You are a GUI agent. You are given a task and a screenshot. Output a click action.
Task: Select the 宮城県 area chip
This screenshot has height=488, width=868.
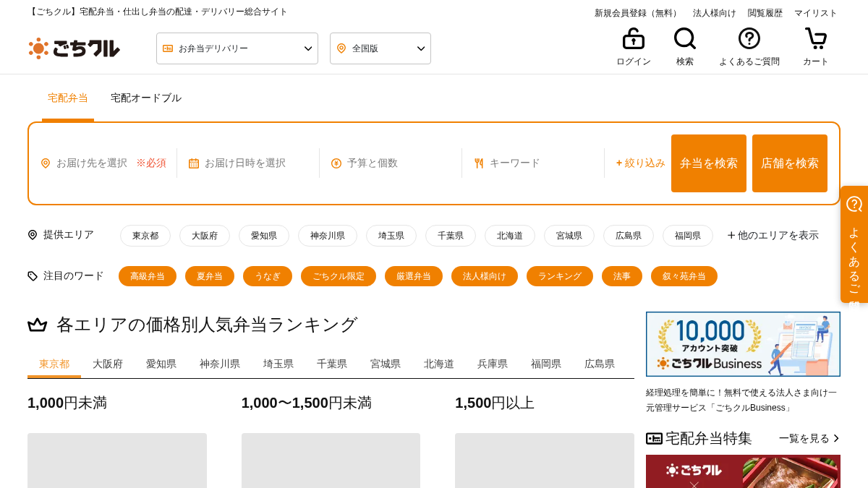pyautogui.click(x=569, y=236)
